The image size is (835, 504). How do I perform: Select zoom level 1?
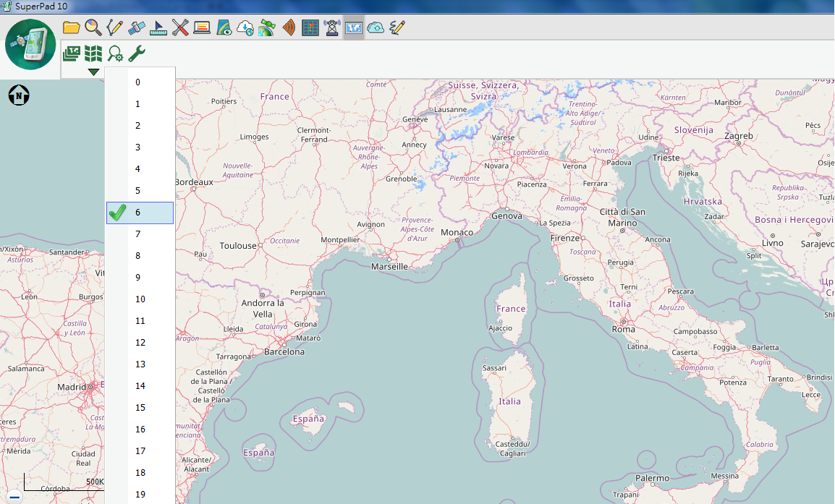pyautogui.click(x=140, y=104)
